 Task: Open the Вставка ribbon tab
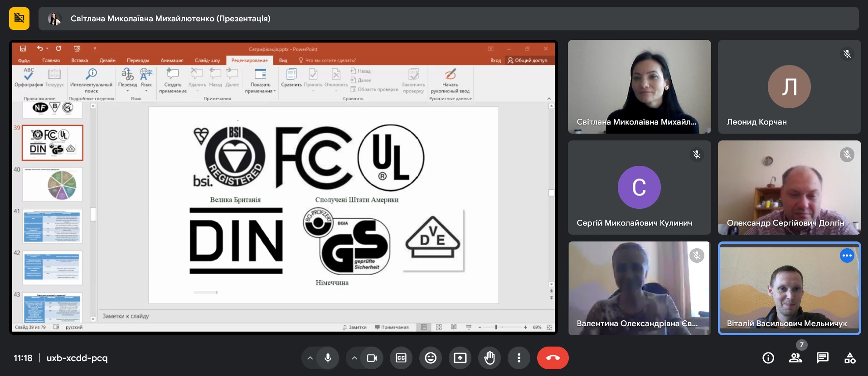(x=79, y=60)
